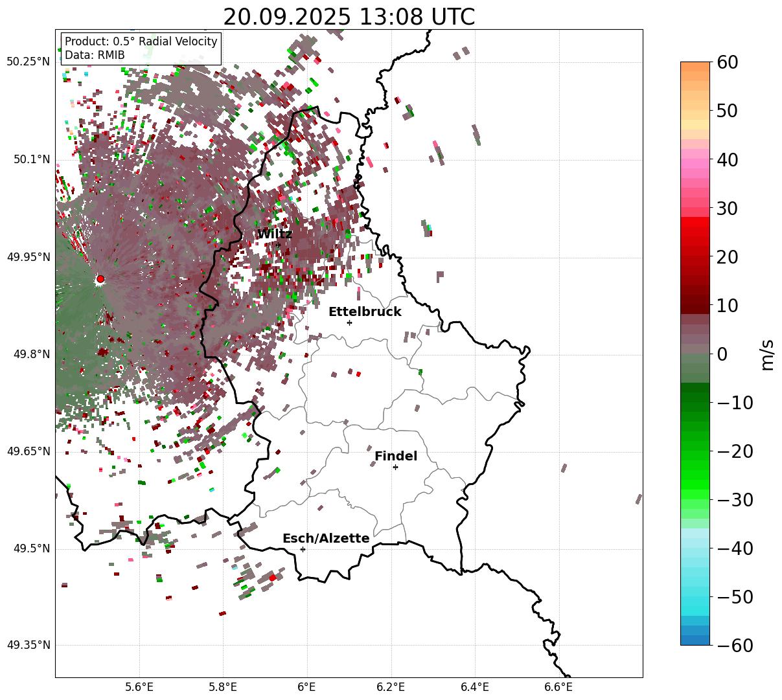Click the colorbar value 30
The width and height of the screenshot is (782, 700).
pos(728,208)
